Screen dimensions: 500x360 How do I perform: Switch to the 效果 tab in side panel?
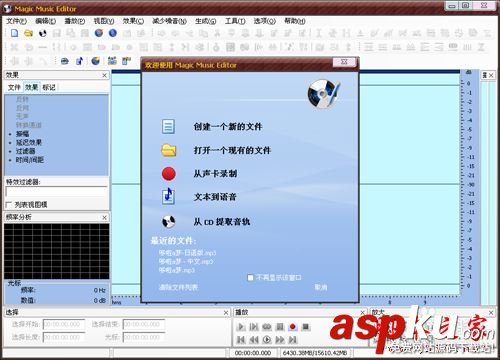coord(32,87)
